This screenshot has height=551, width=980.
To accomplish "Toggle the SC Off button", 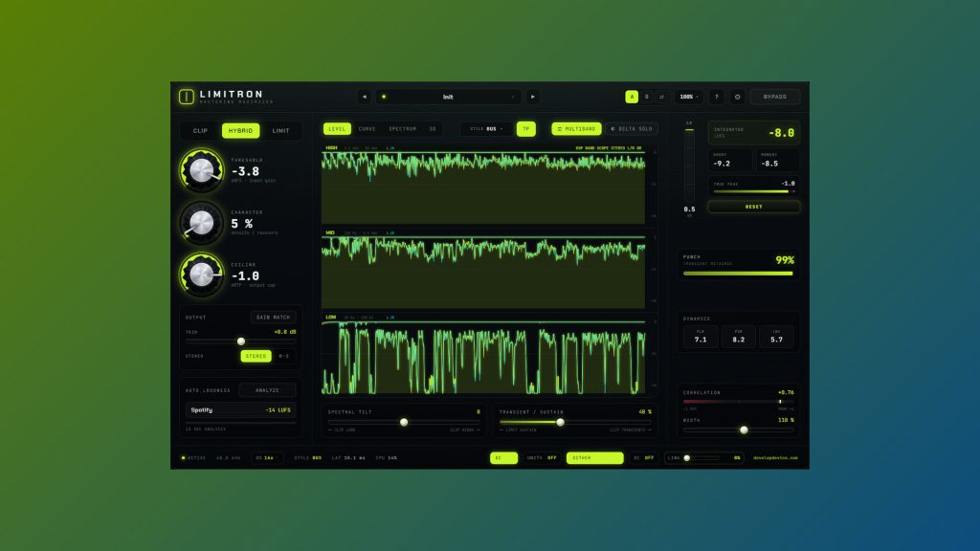I will 643,458.
